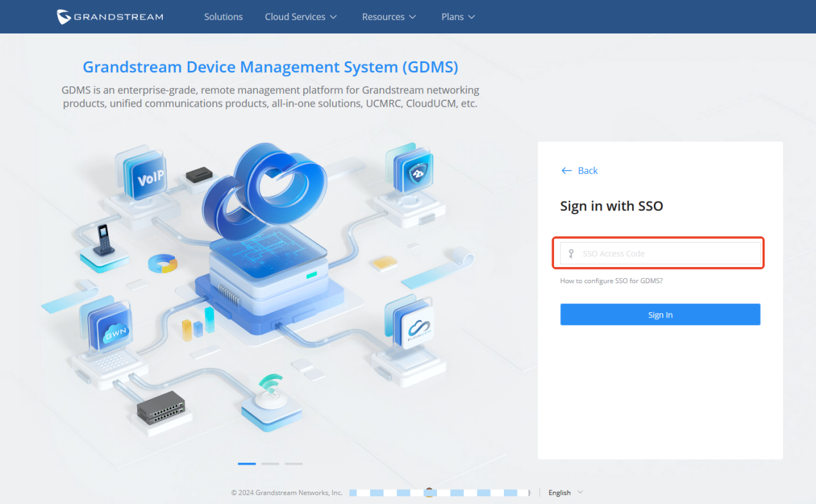Click the Sign in with SSO heading
Viewport: 816px width, 504px height.
(611, 206)
